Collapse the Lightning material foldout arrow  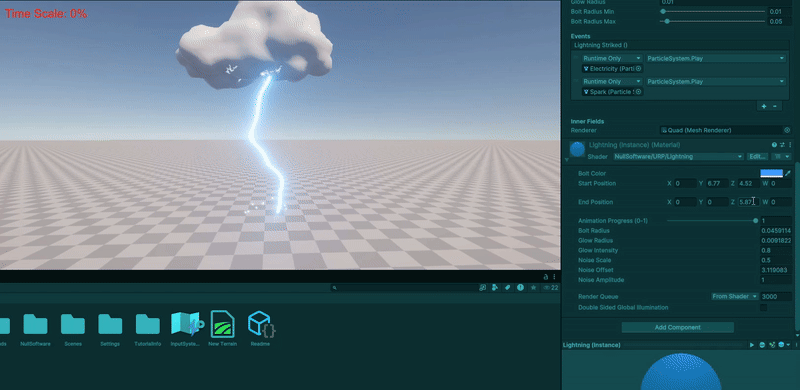[x=567, y=160]
